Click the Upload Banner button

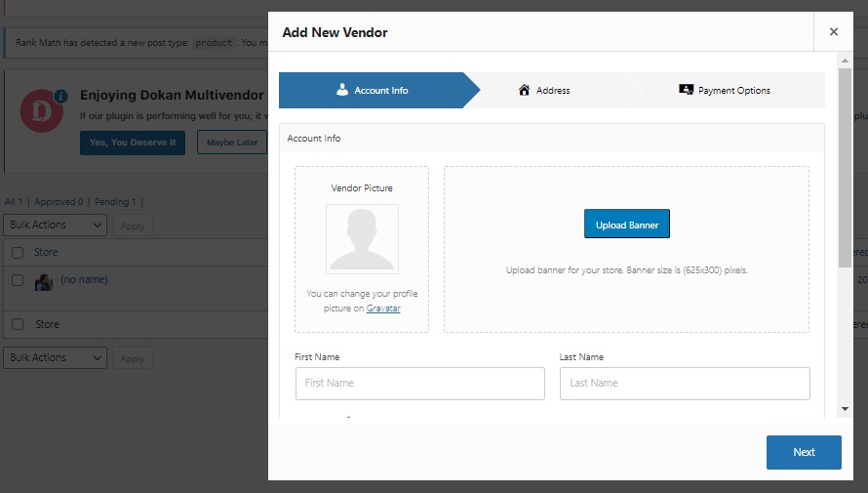coord(627,224)
